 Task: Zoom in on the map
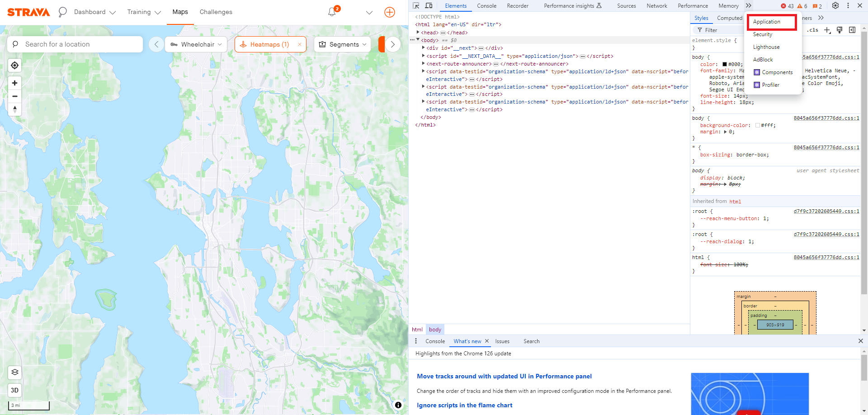[x=15, y=83]
